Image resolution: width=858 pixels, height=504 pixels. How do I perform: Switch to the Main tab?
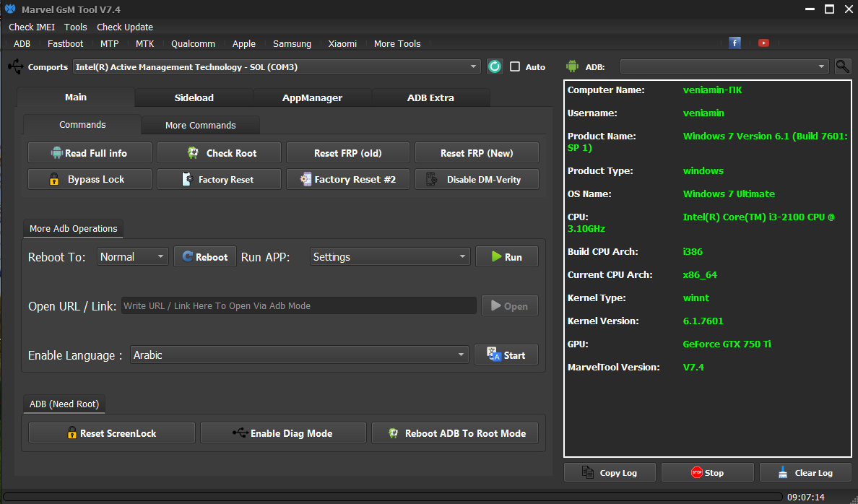coord(76,97)
